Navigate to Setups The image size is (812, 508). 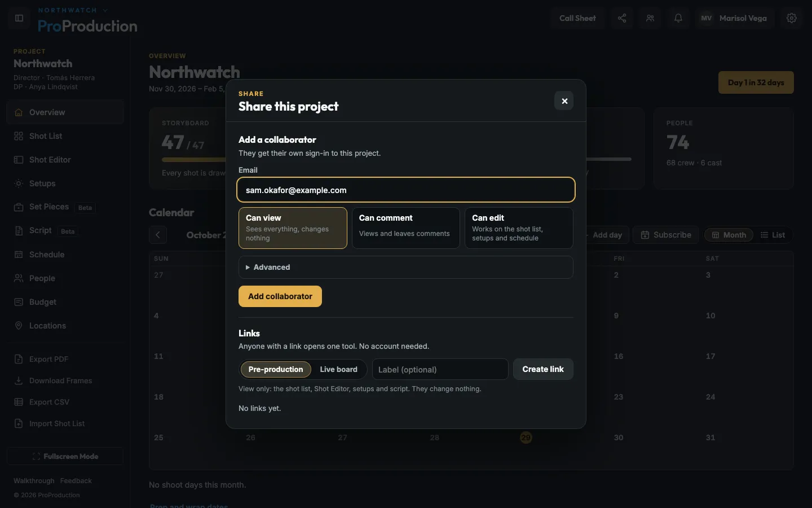(x=65, y=183)
